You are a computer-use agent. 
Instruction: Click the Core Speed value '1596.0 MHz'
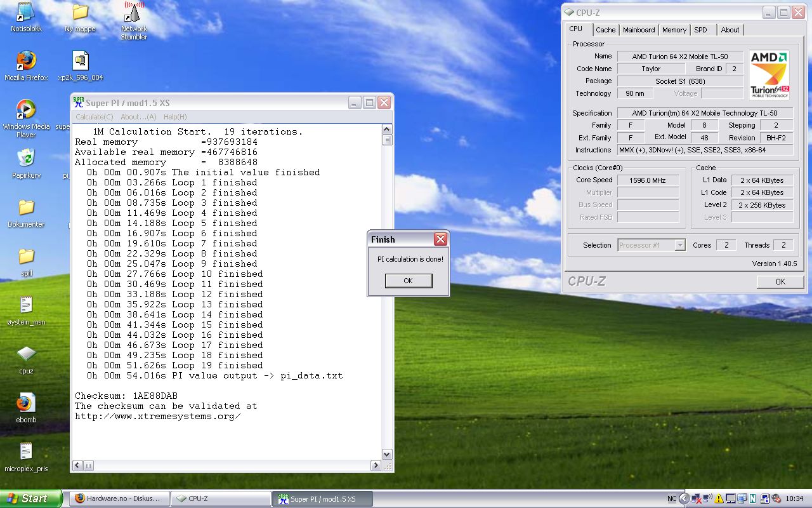(x=648, y=180)
